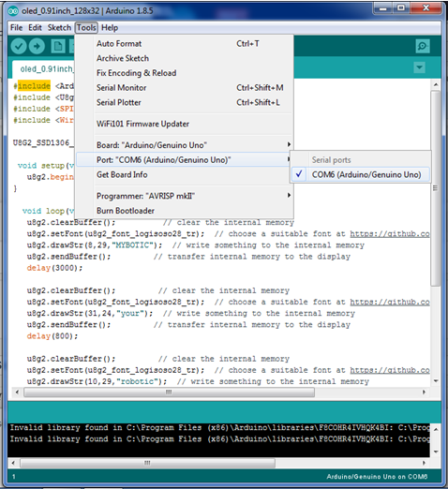
Task: Click editor vertical scrollbar up arrow
Action: [x=436, y=84]
